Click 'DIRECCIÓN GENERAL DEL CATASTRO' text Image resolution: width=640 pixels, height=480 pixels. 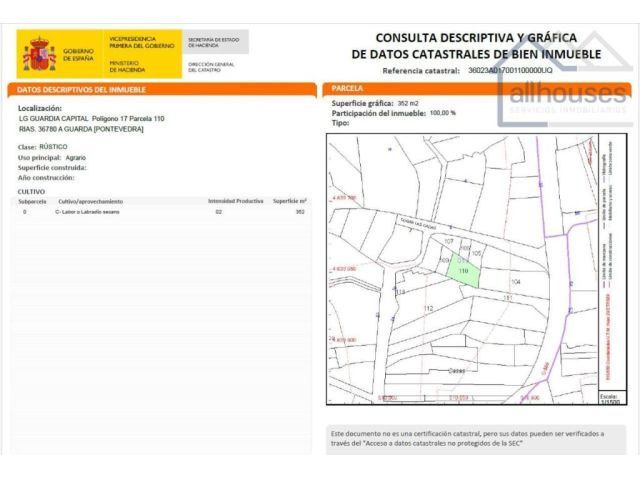[x=211, y=67]
